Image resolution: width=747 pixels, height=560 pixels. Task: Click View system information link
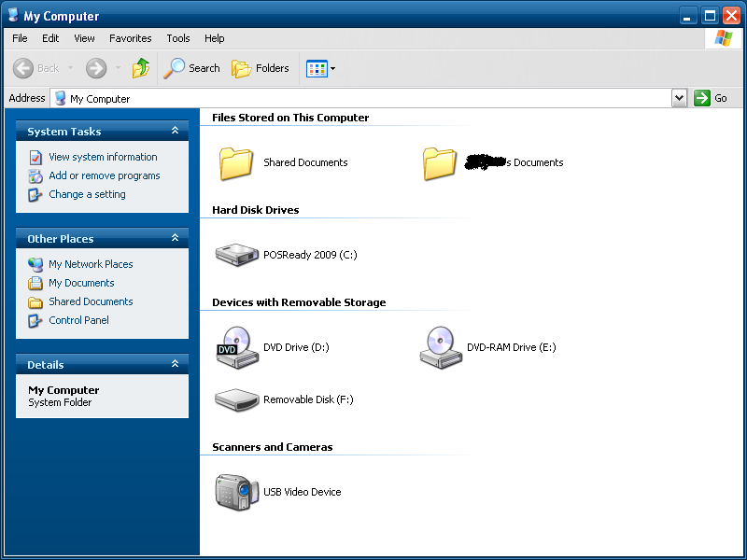(x=103, y=157)
